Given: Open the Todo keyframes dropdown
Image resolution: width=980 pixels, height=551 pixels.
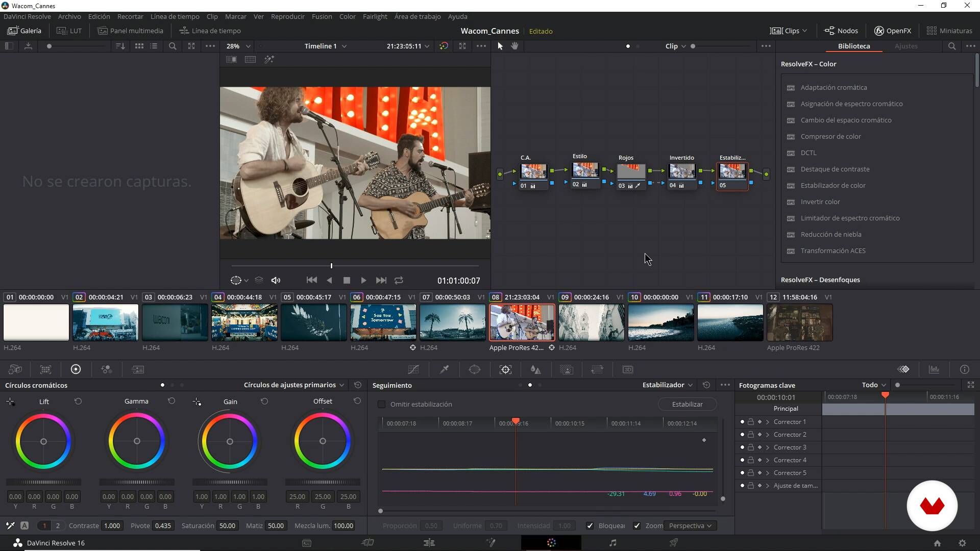Looking at the screenshot, I should pyautogui.click(x=875, y=385).
